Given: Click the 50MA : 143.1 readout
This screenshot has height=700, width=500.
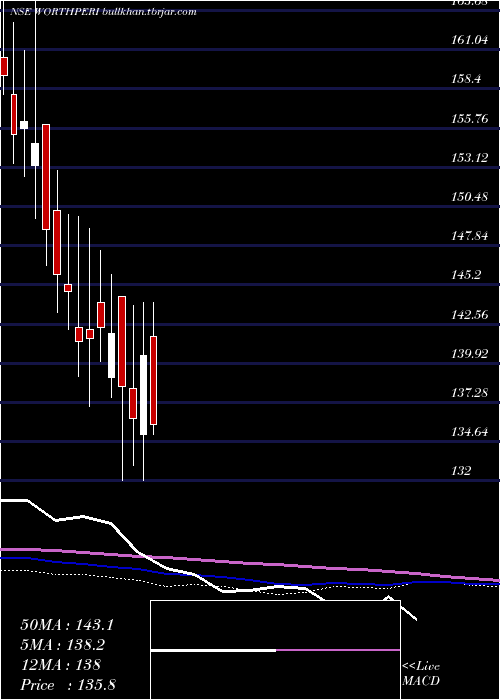Looking at the screenshot, I should [x=67, y=625].
